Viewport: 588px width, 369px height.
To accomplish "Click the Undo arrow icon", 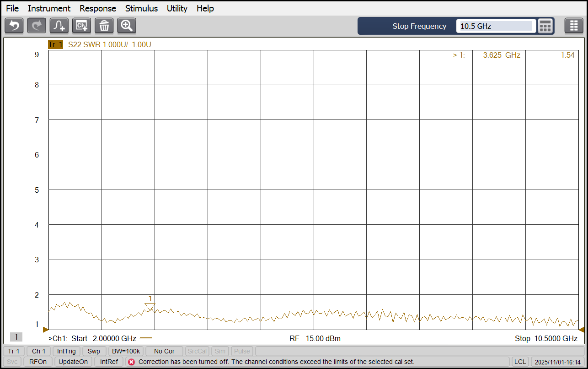I will tap(14, 26).
